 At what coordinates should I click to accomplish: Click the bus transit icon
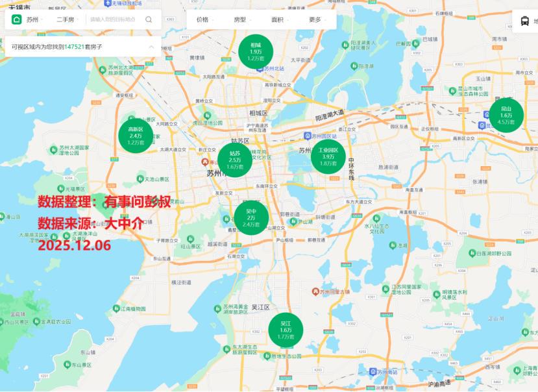point(524,21)
